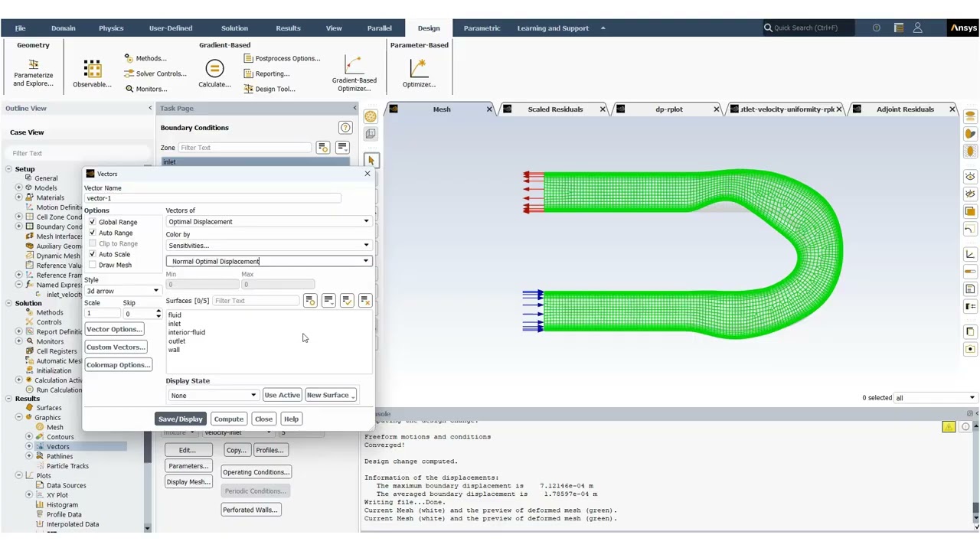Open Gradient-Based Monitors
The image size is (980, 551).
tap(145, 89)
